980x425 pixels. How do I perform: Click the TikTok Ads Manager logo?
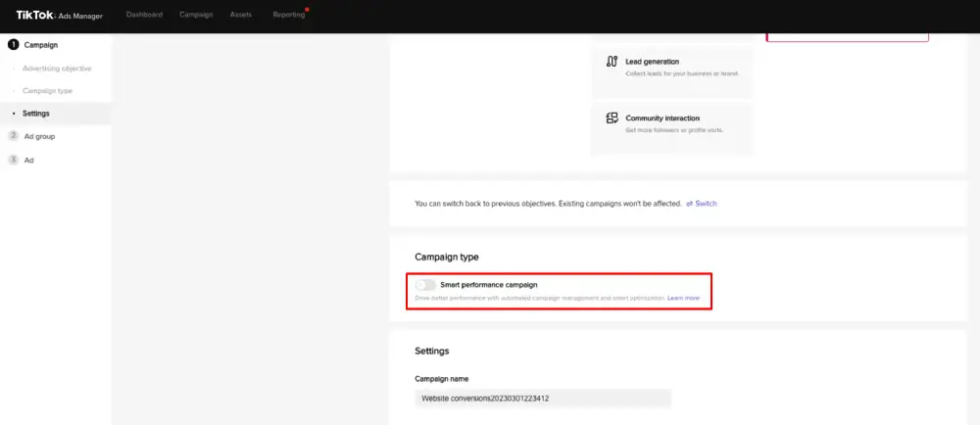pyautogui.click(x=60, y=15)
